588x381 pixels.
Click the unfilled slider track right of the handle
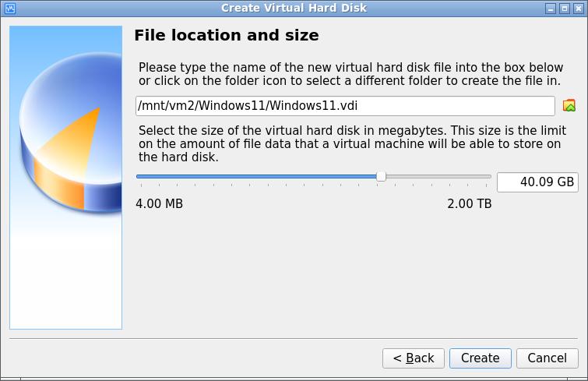[x=436, y=177]
